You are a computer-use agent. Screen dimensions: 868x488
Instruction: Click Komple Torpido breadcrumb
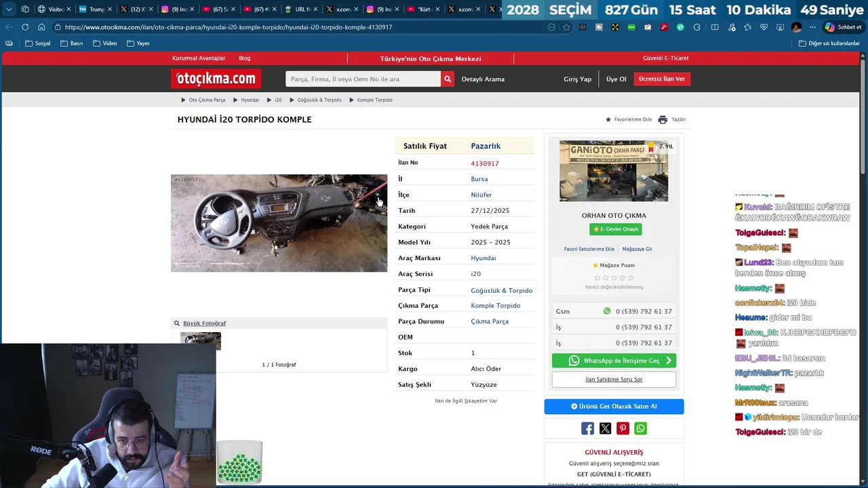374,100
